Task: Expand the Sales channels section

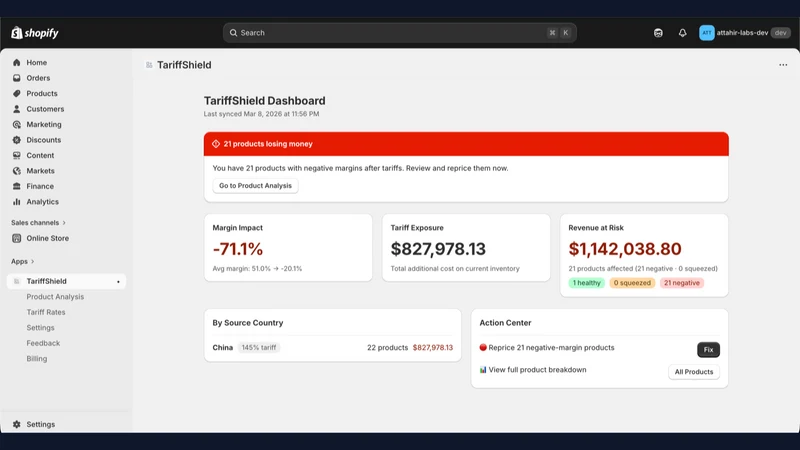Action: [x=38, y=222]
